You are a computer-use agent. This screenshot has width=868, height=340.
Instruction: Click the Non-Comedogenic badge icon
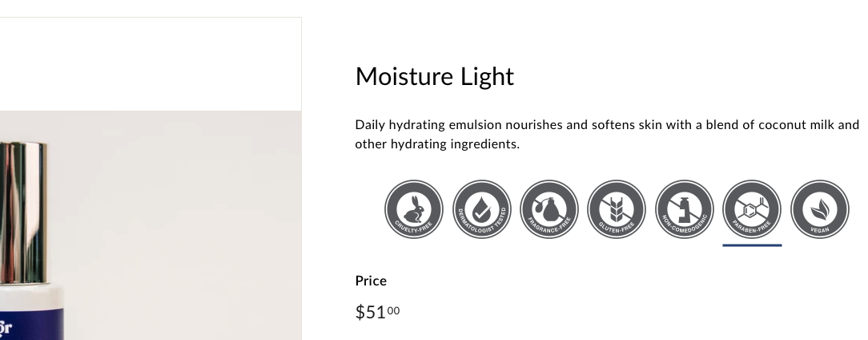click(684, 209)
